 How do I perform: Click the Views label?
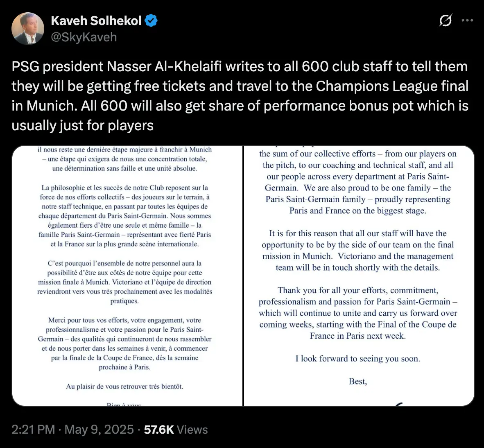[192, 430]
